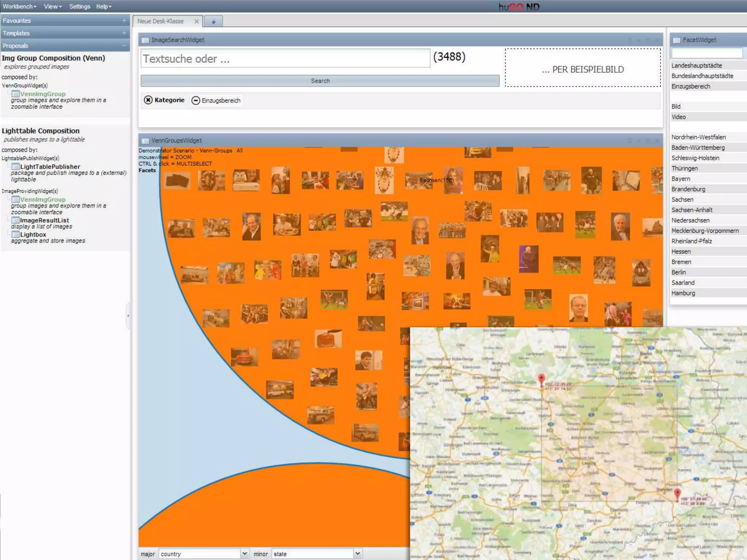The width and height of the screenshot is (747, 560).
Task: Click the minus icon beside Einzugsbereich filter
Action: tap(196, 100)
